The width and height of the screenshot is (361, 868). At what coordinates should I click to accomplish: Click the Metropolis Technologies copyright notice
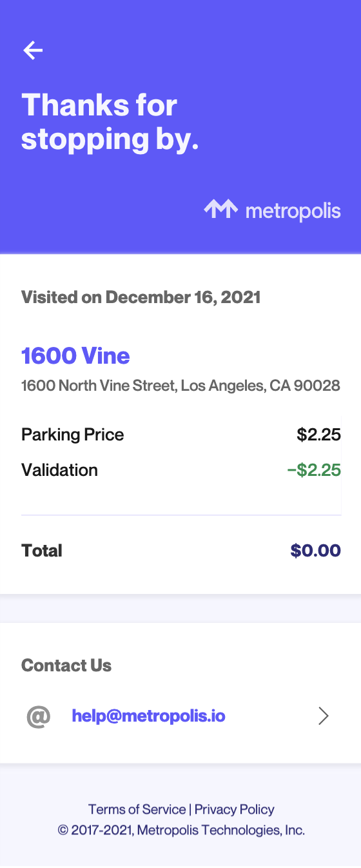181,830
